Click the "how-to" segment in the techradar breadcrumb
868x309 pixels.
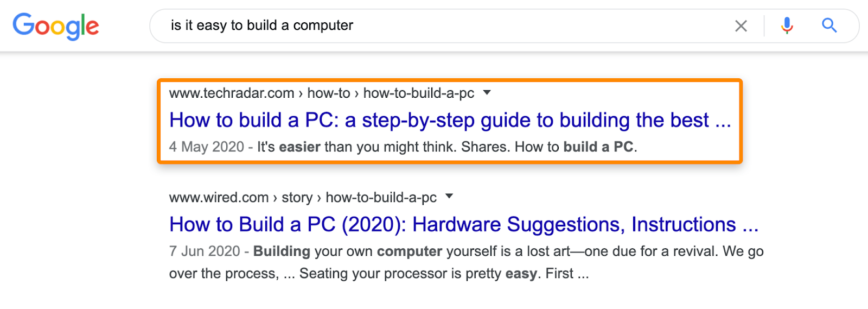tap(329, 93)
